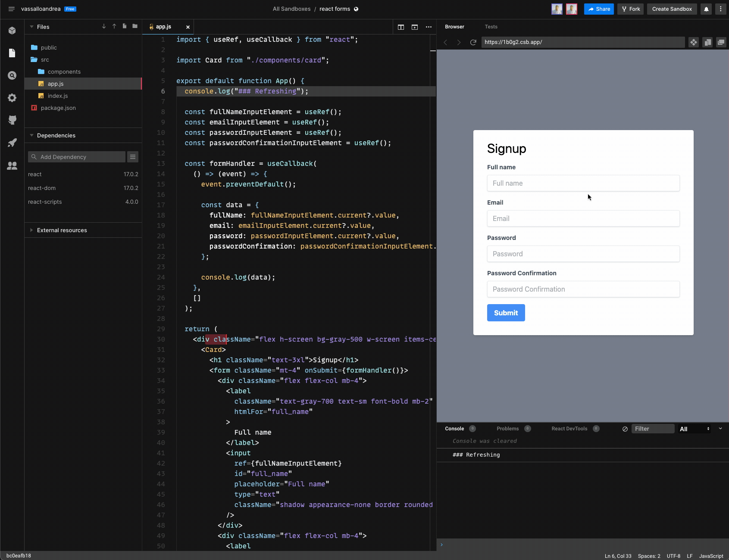Click the first user avatar in header
This screenshot has height=560, width=729.
pyautogui.click(x=557, y=9)
